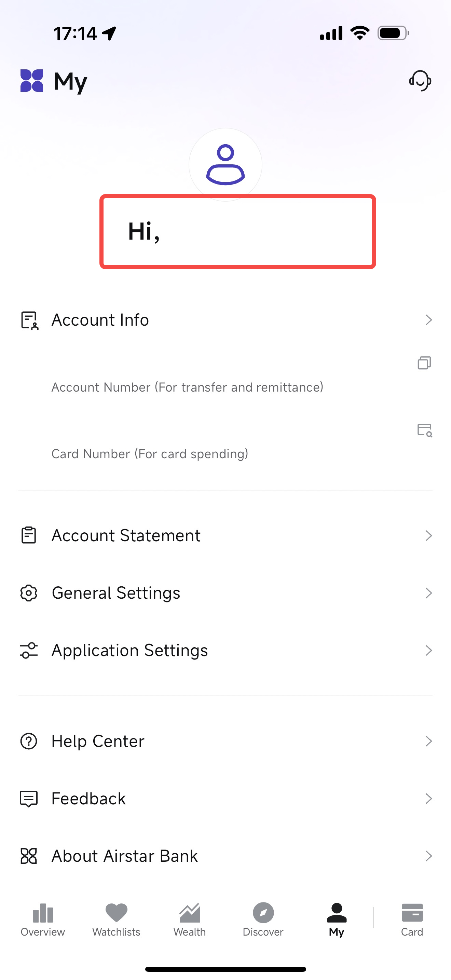This screenshot has width=451, height=980.
Task: Tap the Airstar logo beside My
Action: [31, 81]
